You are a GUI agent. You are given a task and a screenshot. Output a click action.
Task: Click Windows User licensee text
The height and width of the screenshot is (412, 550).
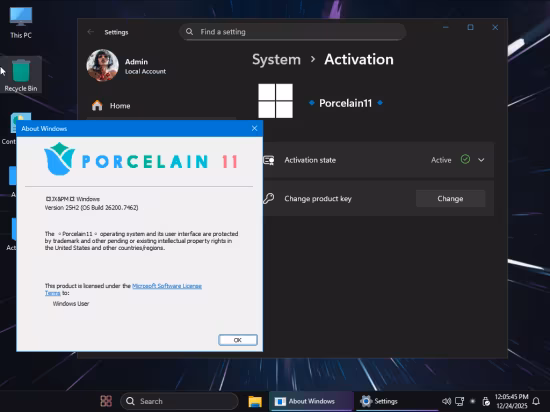click(71, 304)
